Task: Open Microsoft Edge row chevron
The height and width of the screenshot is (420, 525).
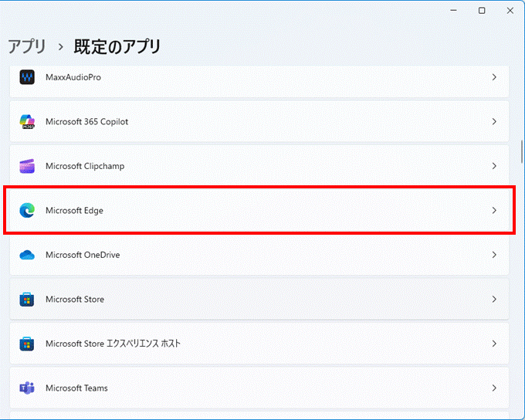Action: 494,210
